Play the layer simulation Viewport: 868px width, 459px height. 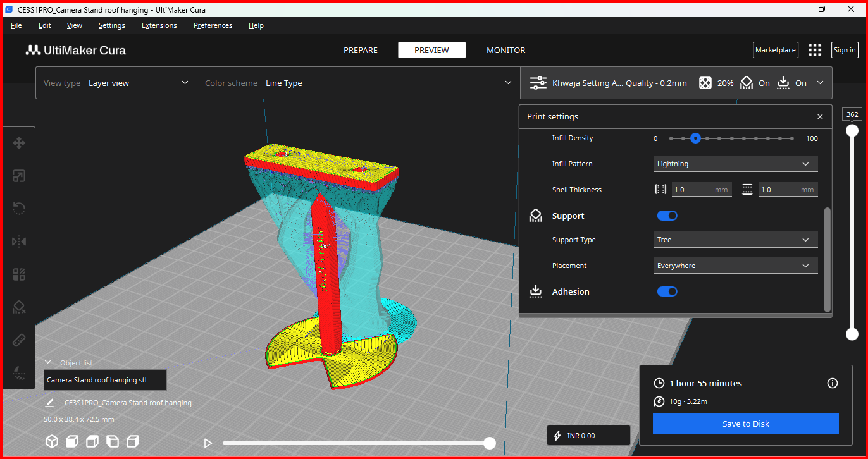pyautogui.click(x=208, y=444)
